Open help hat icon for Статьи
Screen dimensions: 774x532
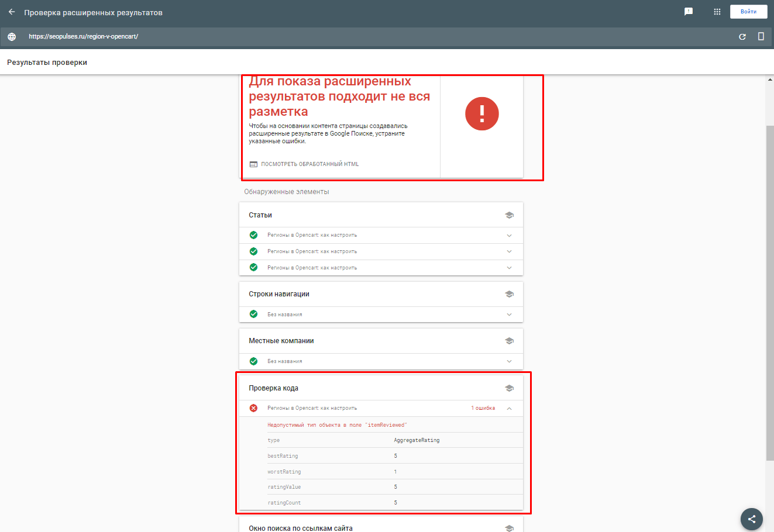tap(509, 215)
